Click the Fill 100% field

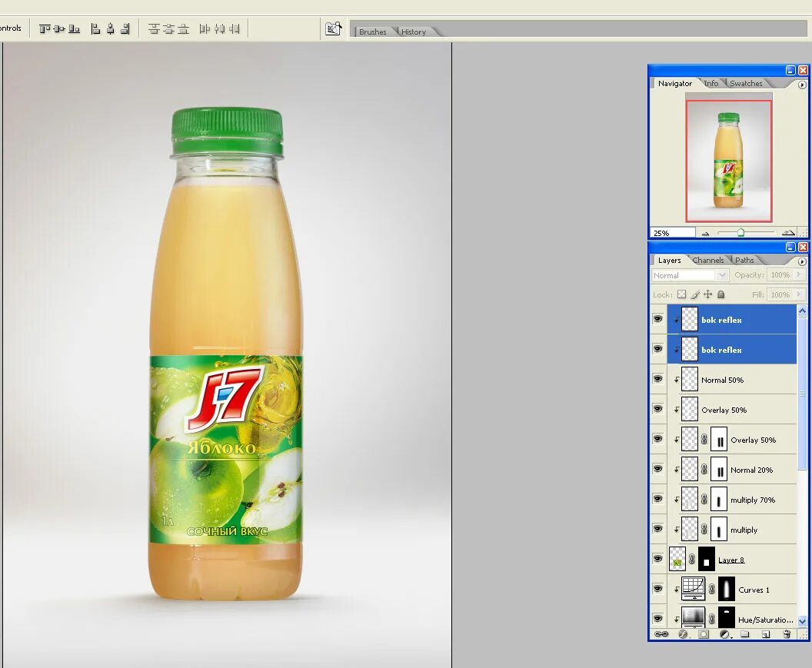(780, 294)
